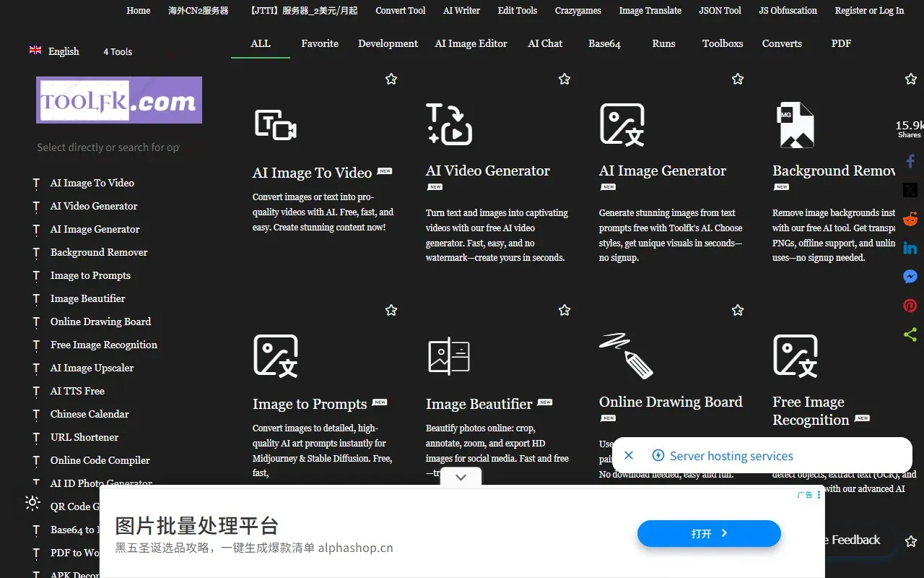924x578 pixels.
Task: Share on Reddit using the sidebar icon
Action: [910, 219]
